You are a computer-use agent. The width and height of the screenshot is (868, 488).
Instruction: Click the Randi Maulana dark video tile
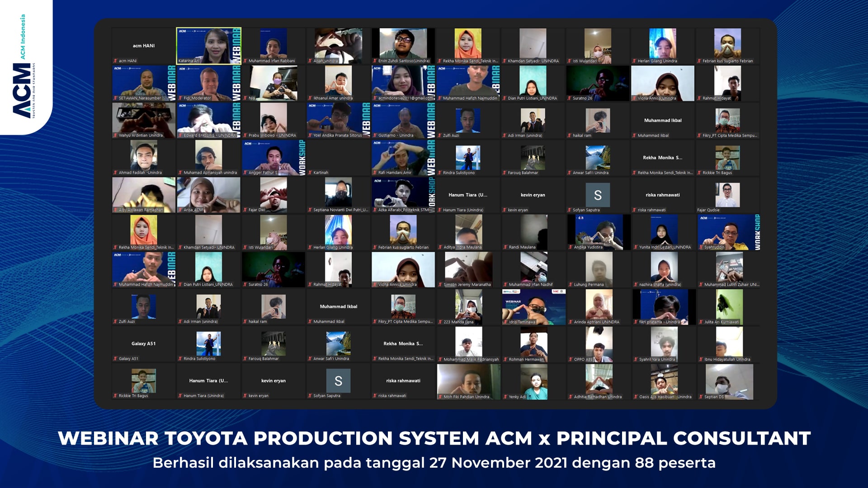(533, 230)
